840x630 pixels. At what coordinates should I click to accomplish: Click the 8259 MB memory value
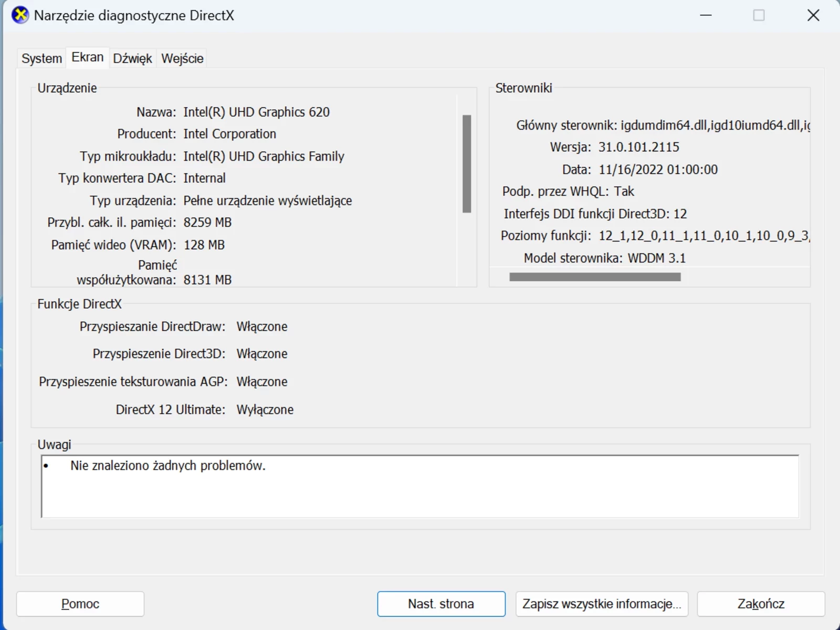(x=207, y=223)
